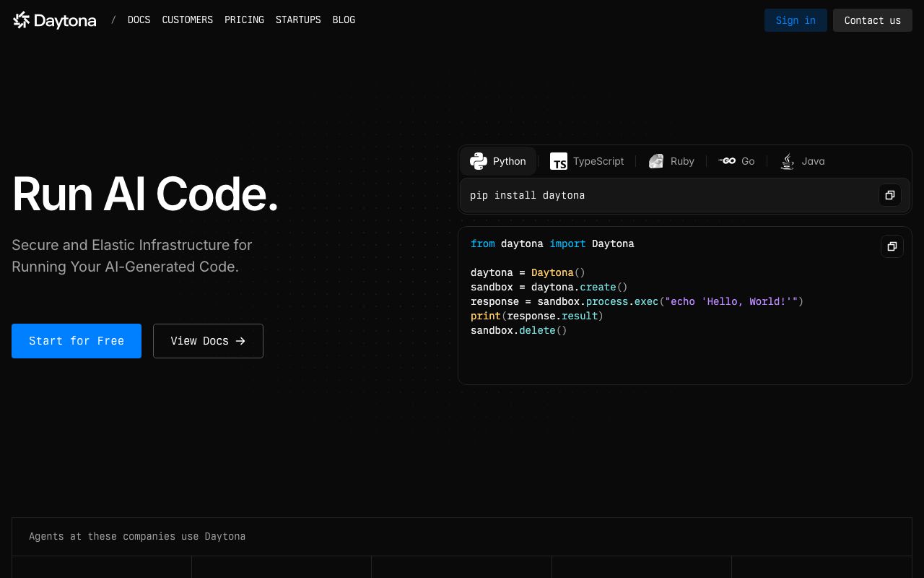Visit the STARTUPS page
Image resolution: width=924 pixels, height=578 pixels.
(x=298, y=20)
